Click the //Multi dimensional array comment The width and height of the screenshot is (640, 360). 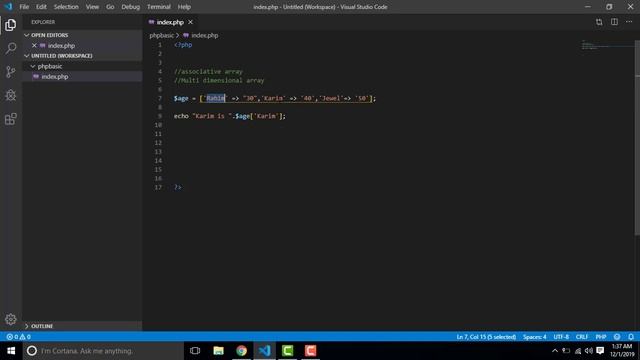(x=219, y=80)
